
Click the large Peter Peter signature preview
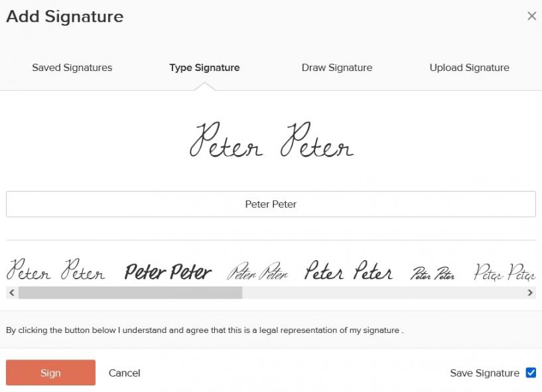[271, 141]
